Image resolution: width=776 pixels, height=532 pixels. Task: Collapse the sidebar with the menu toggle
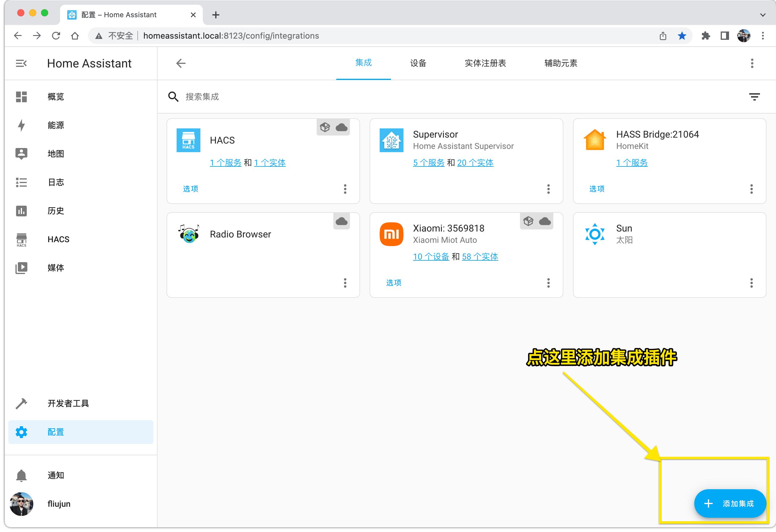(21, 63)
